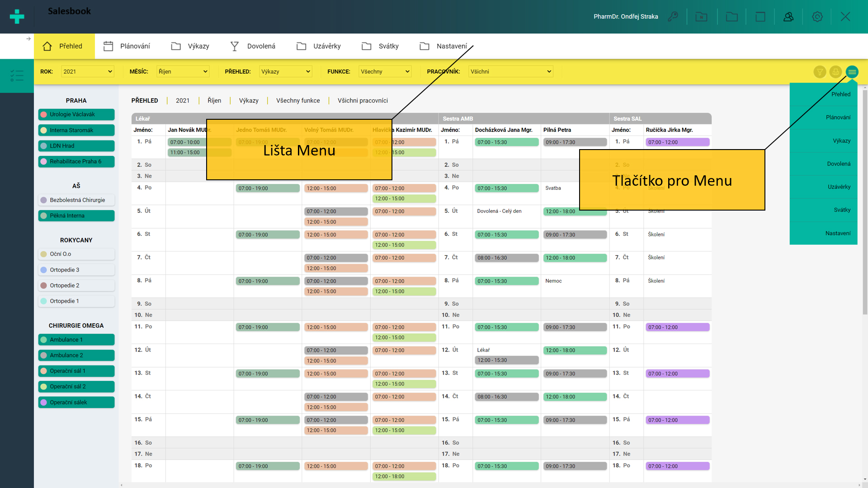Click the key icon beside the user name
This screenshot has height=488, width=868.
pyautogui.click(x=673, y=17)
